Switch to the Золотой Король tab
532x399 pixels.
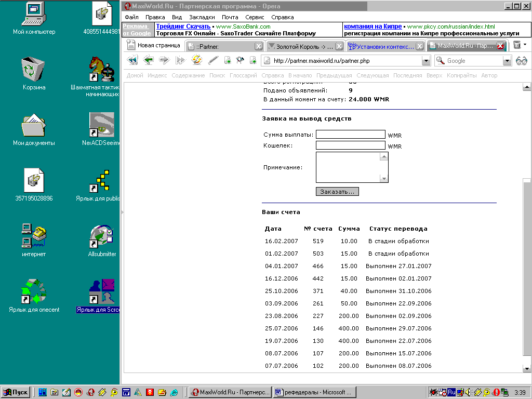pos(300,46)
